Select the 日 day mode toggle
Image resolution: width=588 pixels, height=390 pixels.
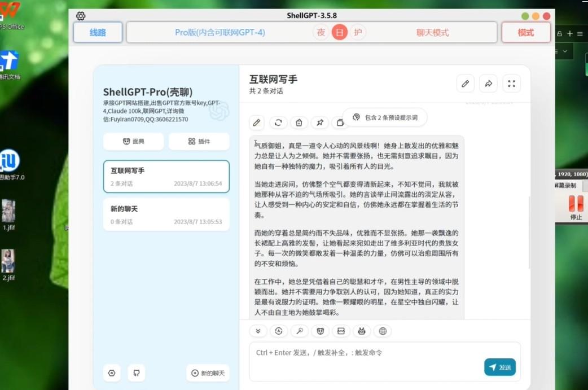click(339, 32)
